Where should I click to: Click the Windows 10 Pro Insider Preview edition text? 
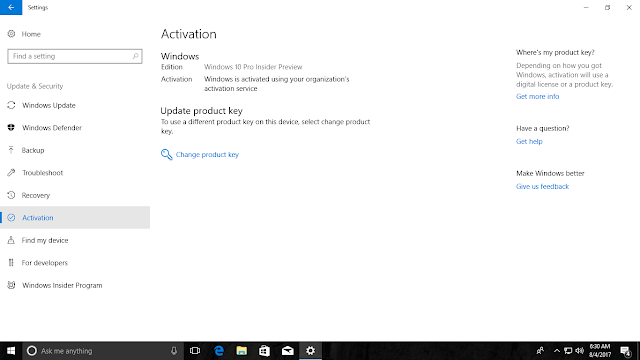[x=253, y=67]
